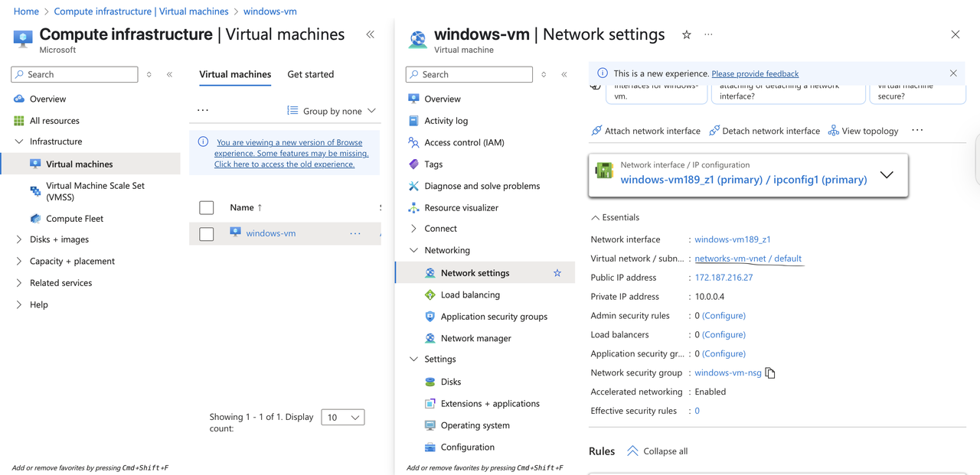Dismiss the new experience feedback banner
Viewport: 980px width, 475px height.
click(953, 73)
